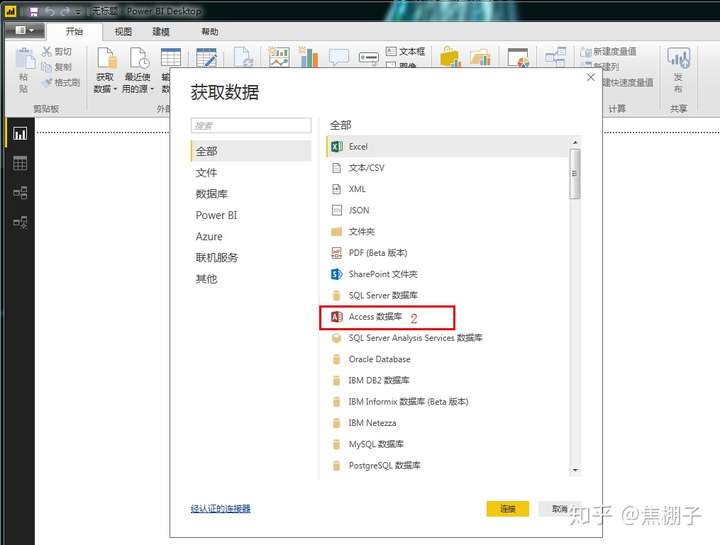Select IBM DB2 数据库 source
This screenshot has height=545, width=720.
pos(447,380)
